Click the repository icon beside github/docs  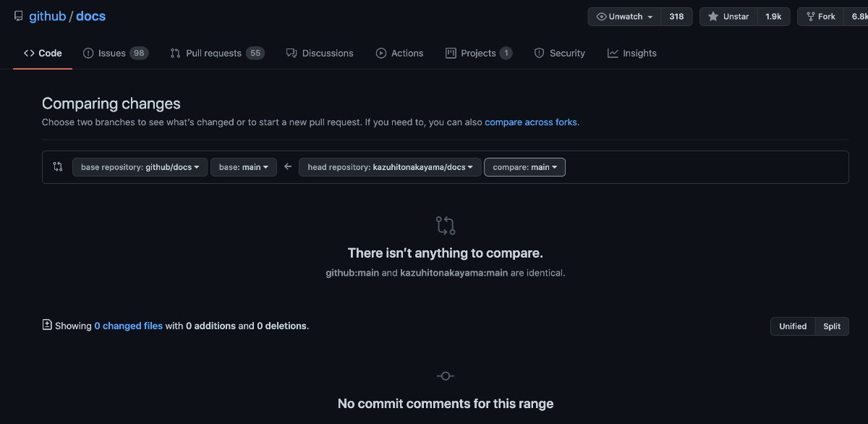[18, 16]
